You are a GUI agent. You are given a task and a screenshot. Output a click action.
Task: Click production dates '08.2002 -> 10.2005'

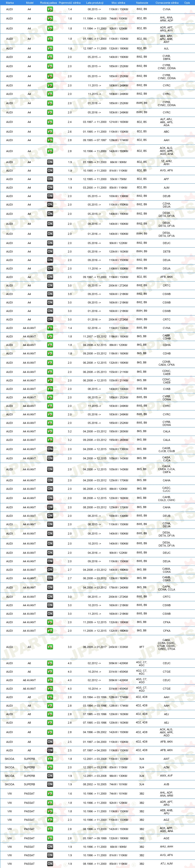pyautogui.click(x=95, y=784)
